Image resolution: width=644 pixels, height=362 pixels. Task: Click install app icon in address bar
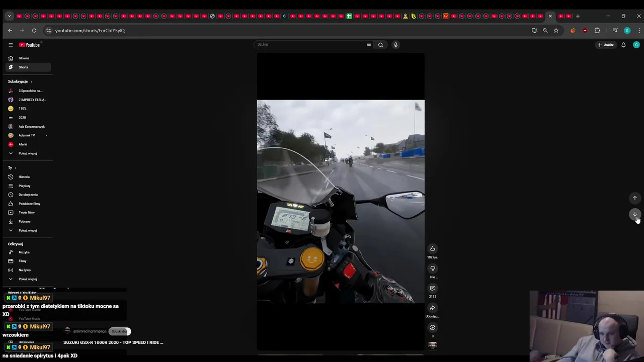click(x=534, y=31)
